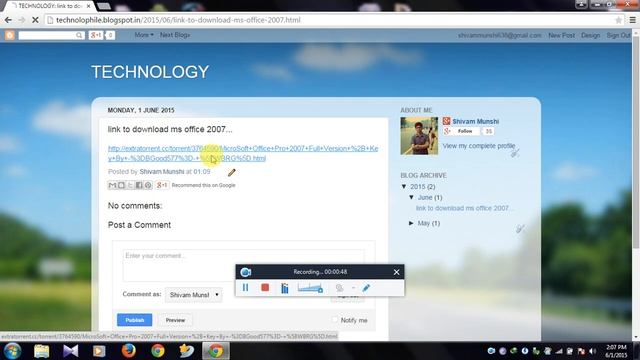Switch to the TECHNOLOGY browser tab
Image resolution: width=640 pixels, height=360 pixels.
coord(49,6)
